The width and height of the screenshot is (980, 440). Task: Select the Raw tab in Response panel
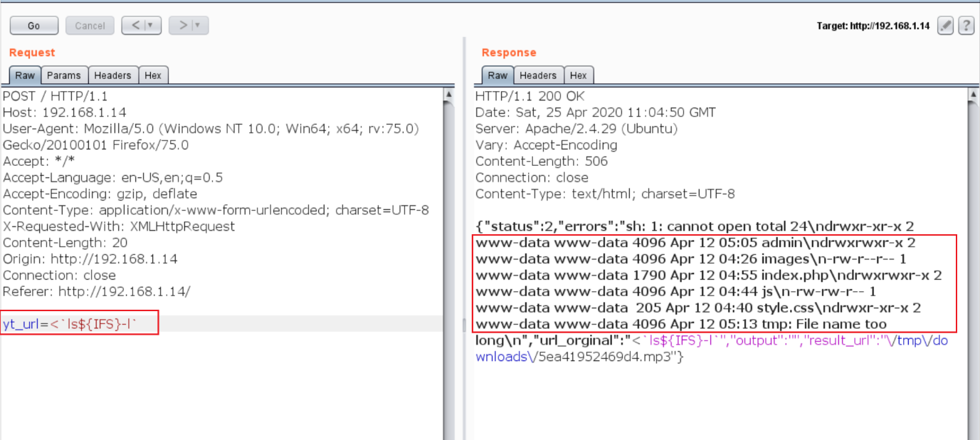[x=497, y=75]
